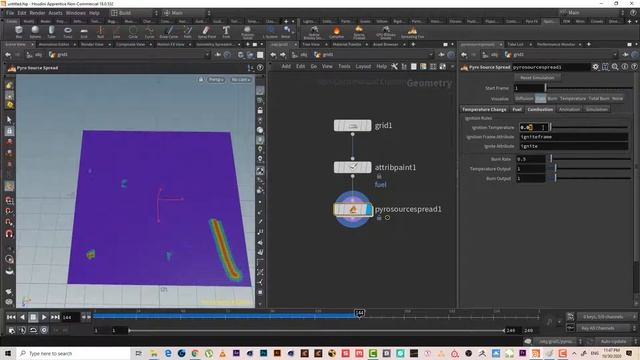This screenshot has height=360, width=640.
Task: Select the Draw Curve shelf tool
Action: (x=169, y=31)
